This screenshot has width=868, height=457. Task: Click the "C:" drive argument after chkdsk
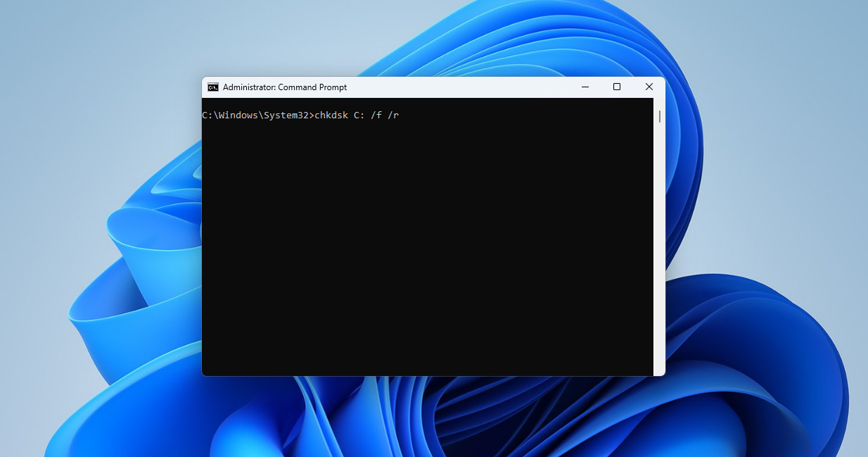(x=359, y=115)
